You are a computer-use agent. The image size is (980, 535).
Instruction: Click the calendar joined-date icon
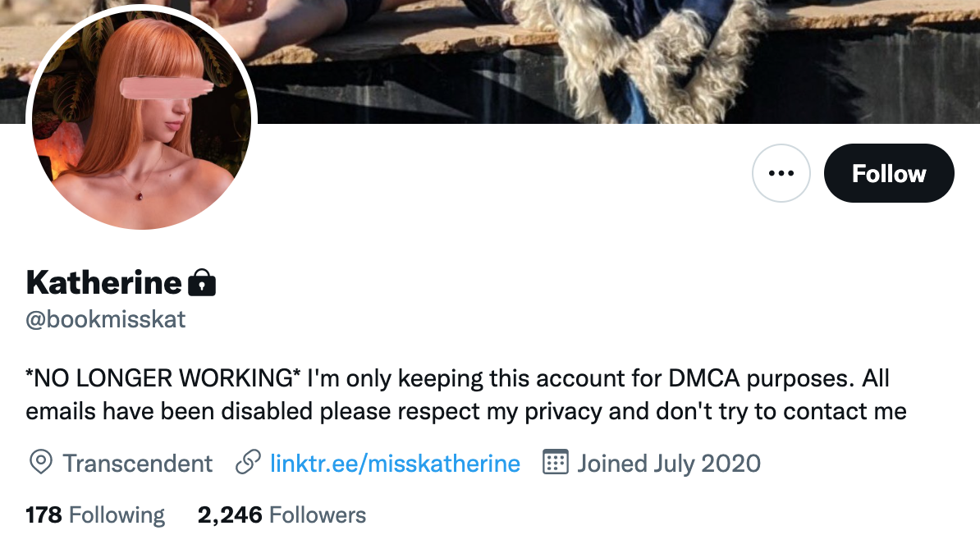(555, 463)
